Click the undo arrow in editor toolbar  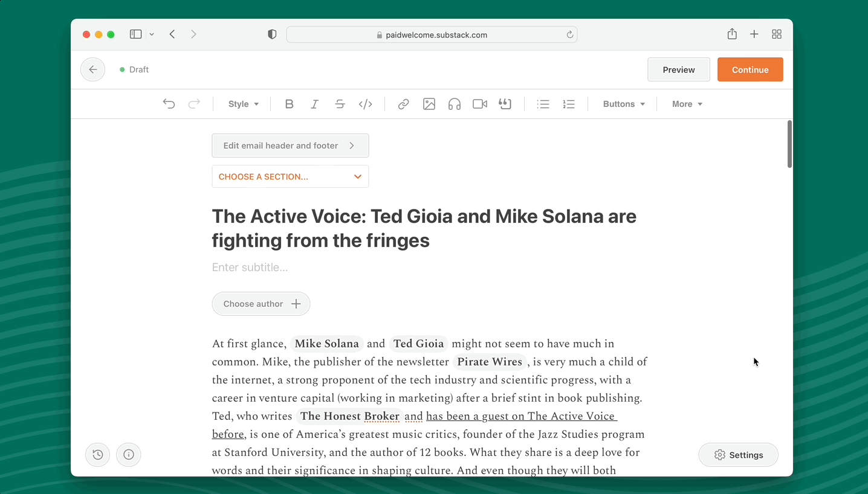click(x=169, y=104)
